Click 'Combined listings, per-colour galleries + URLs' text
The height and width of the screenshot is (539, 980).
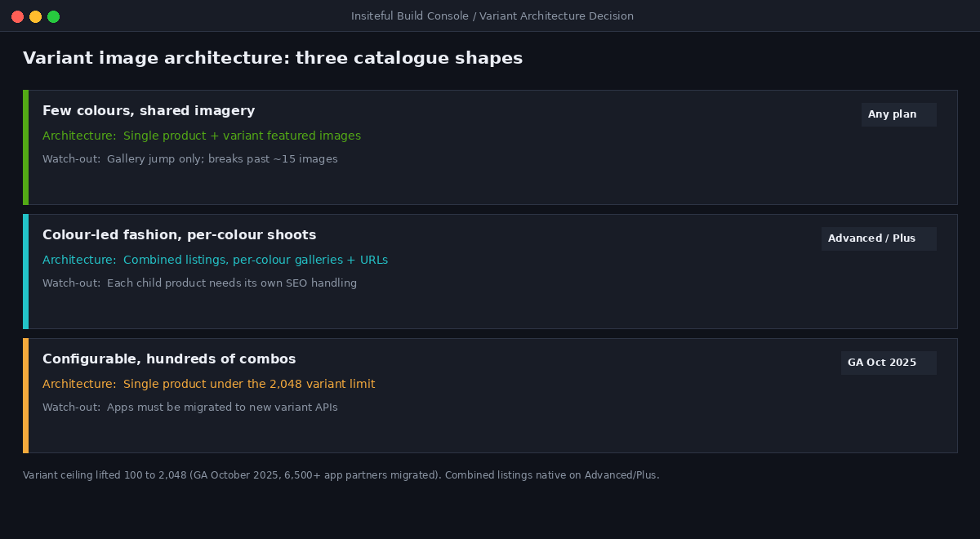256,260
